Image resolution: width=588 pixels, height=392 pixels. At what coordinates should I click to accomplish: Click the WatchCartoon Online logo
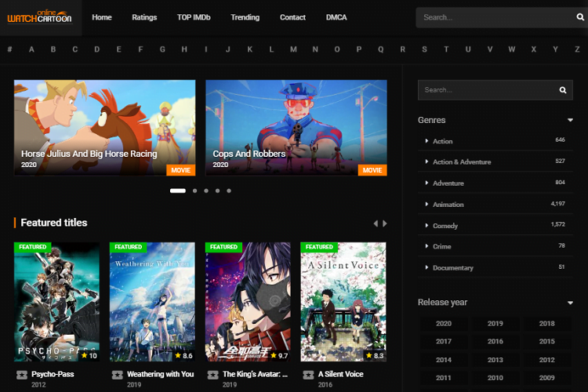39,17
